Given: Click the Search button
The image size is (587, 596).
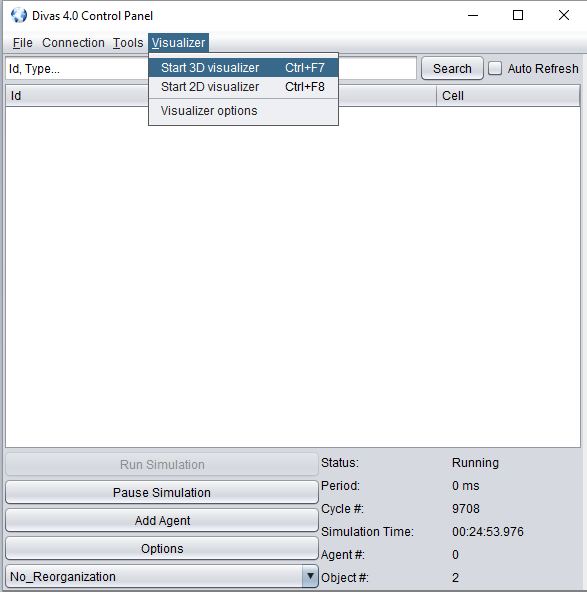Looking at the screenshot, I should [x=452, y=69].
